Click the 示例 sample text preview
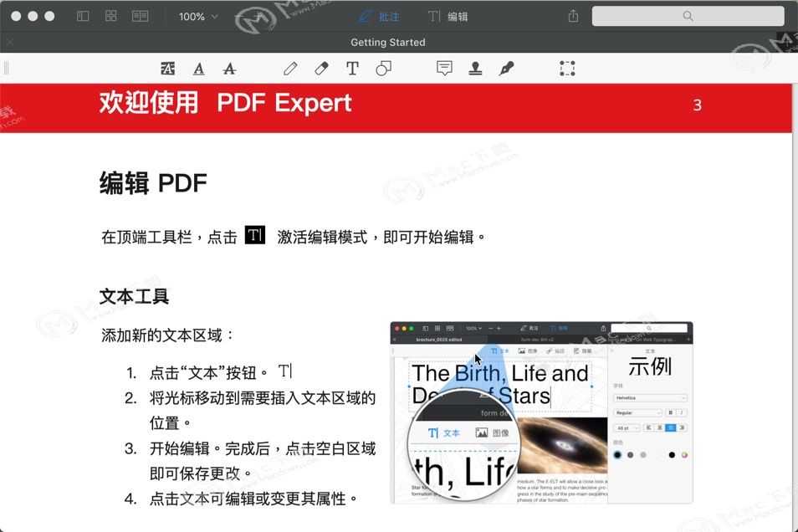The image size is (798, 532). (x=650, y=366)
